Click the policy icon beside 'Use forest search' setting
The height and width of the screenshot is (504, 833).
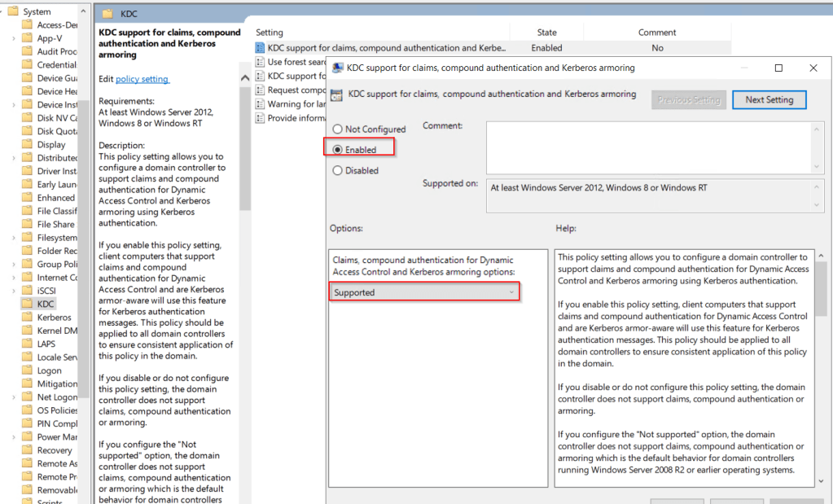pyautogui.click(x=261, y=62)
